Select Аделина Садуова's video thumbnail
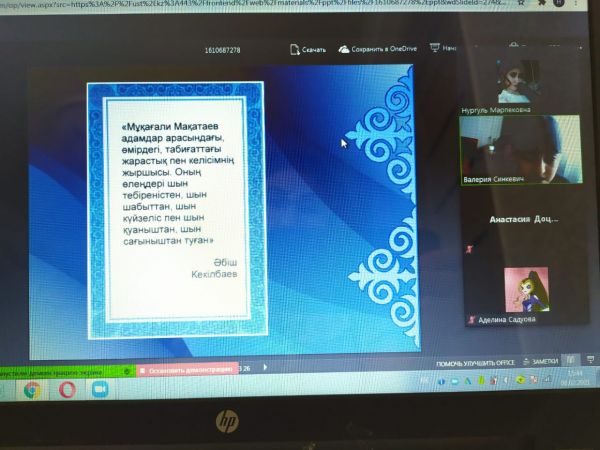The image size is (600, 450). tap(524, 292)
